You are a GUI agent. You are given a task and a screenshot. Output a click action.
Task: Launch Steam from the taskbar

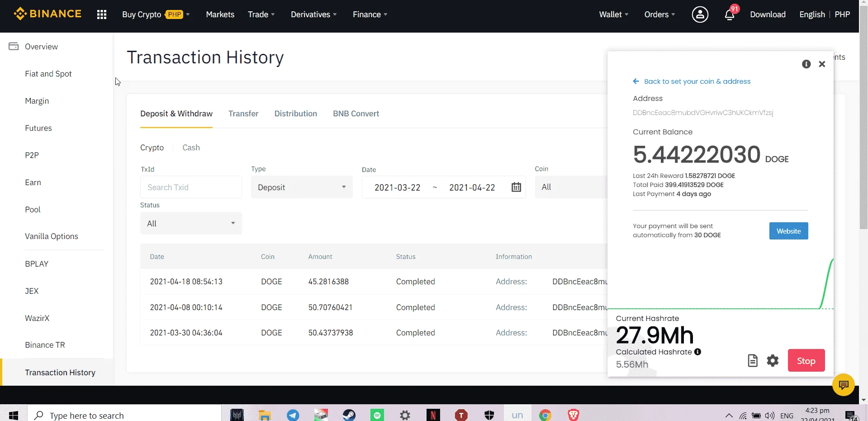click(349, 415)
